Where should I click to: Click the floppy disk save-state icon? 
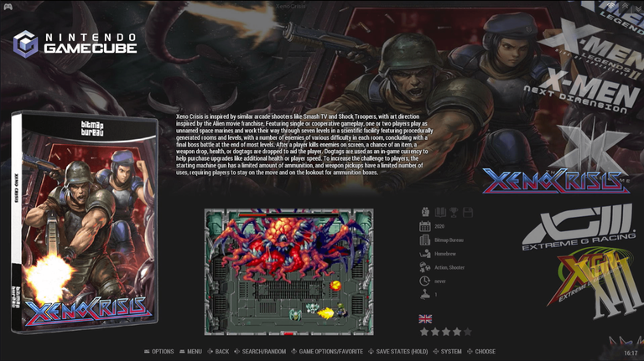[x=468, y=212]
